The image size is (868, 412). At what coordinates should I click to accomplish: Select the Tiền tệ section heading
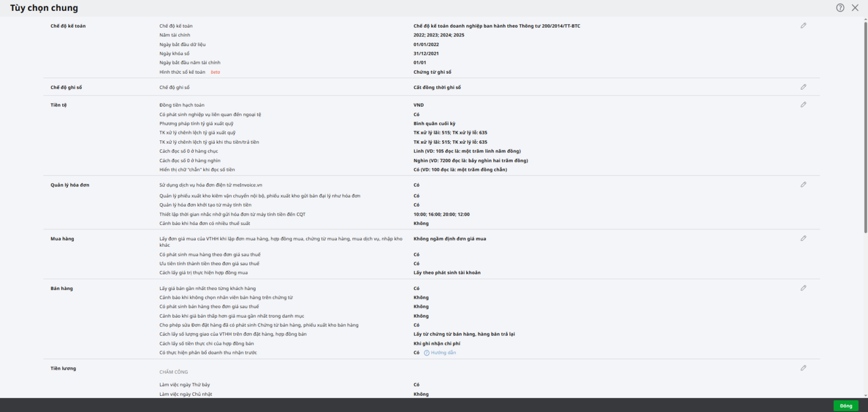point(59,105)
